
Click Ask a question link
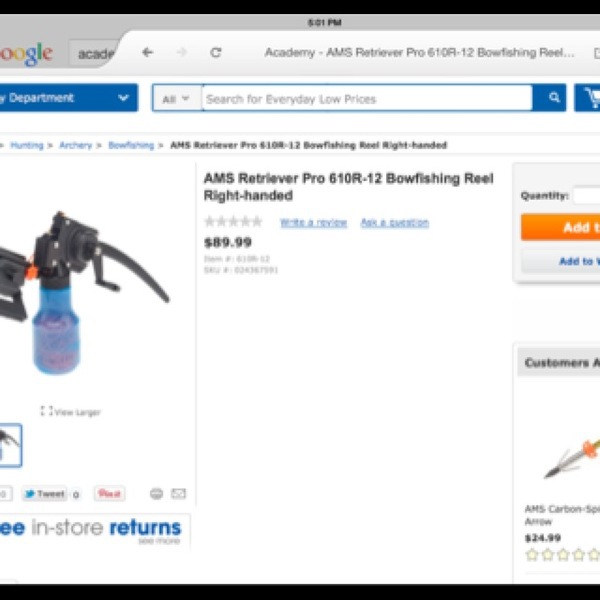(x=395, y=223)
